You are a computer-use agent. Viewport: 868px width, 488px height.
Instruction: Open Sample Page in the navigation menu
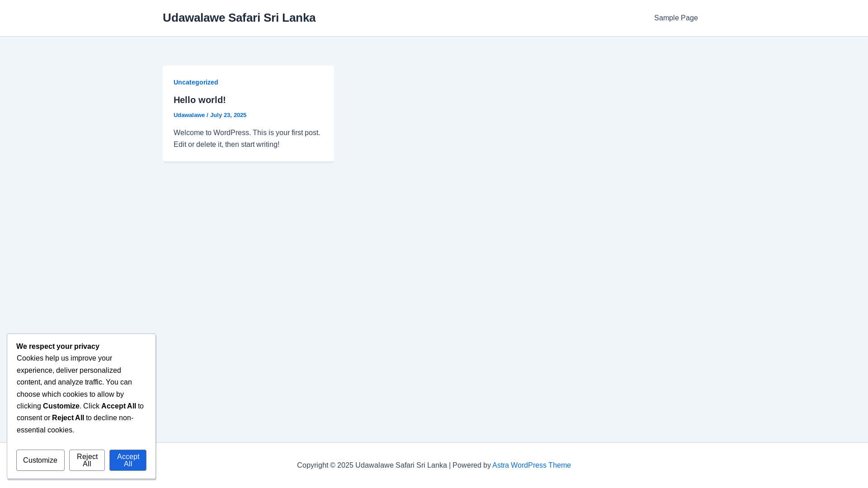pos(676,18)
